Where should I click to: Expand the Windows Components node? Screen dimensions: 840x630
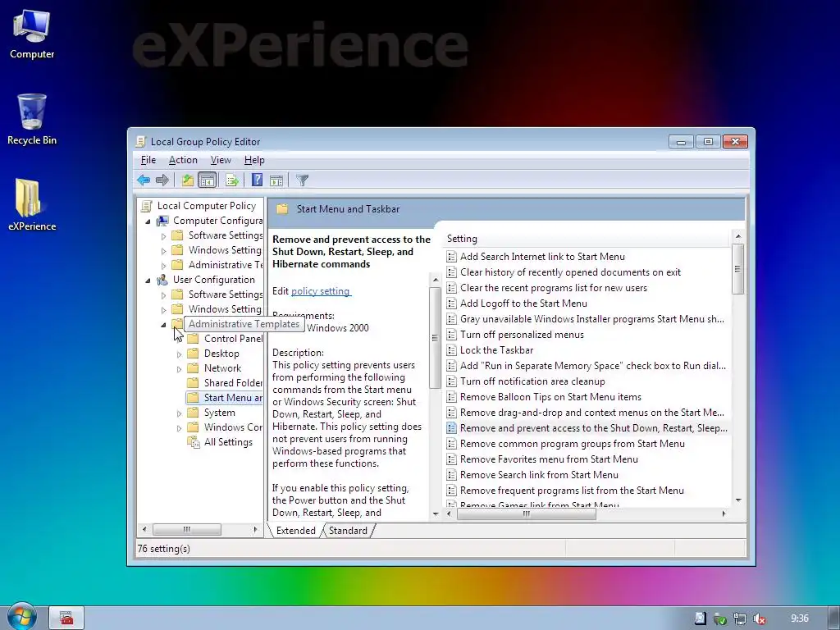(180, 428)
